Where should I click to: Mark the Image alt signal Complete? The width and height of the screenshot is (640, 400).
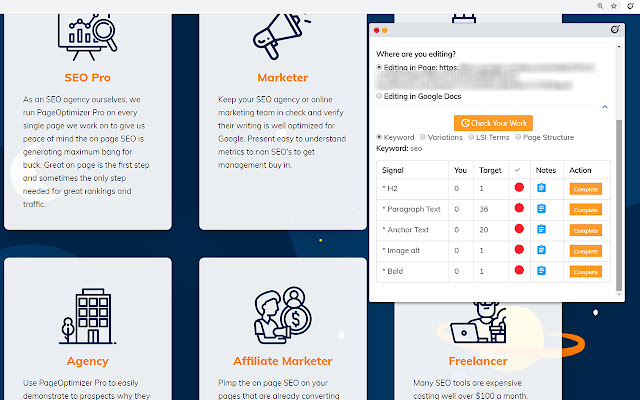[x=586, y=251]
